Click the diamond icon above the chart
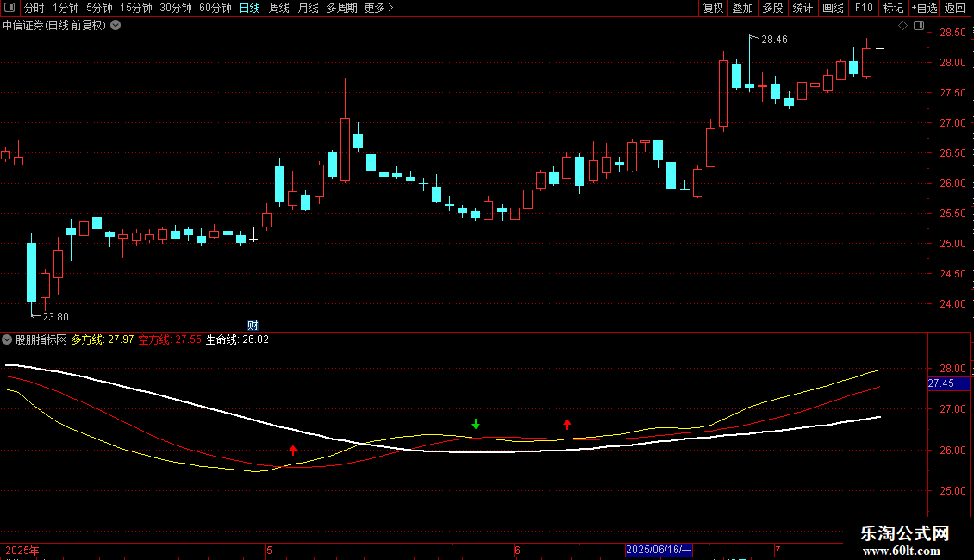This screenshot has width=974, height=560. point(902,26)
